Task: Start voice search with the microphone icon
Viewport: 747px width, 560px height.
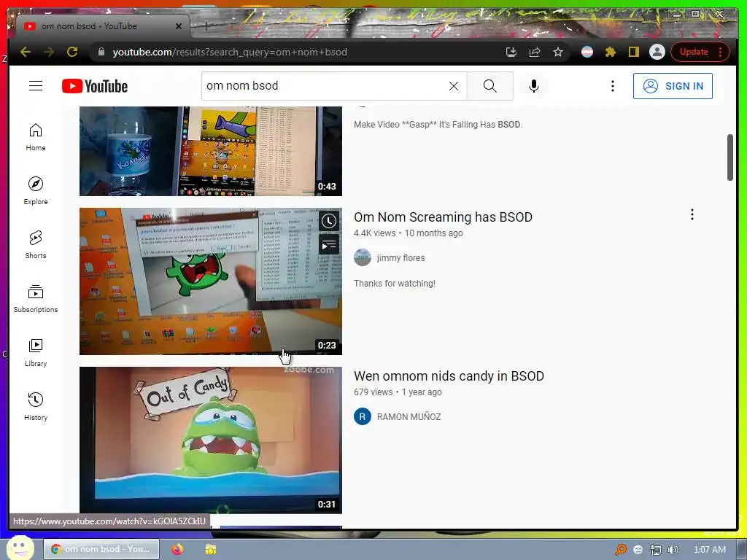Action: [x=533, y=86]
